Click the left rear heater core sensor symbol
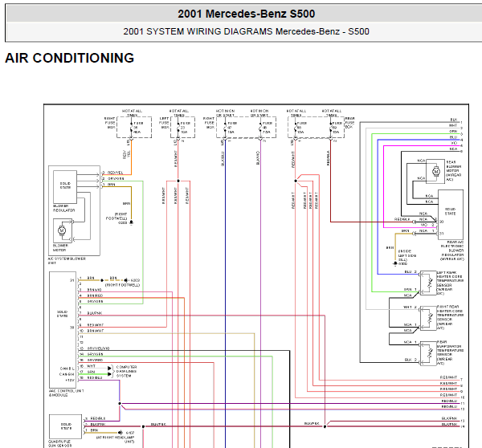This screenshot has width=482, height=448. (x=428, y=283)
